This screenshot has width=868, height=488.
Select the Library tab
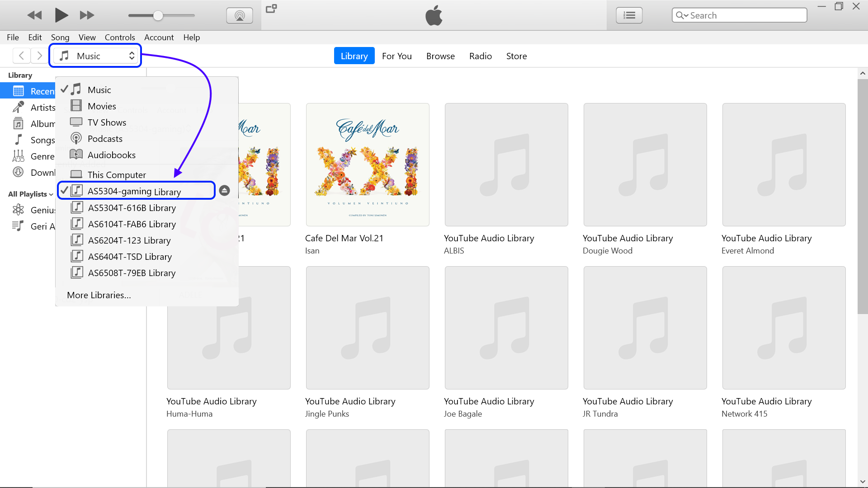(354, 56)
